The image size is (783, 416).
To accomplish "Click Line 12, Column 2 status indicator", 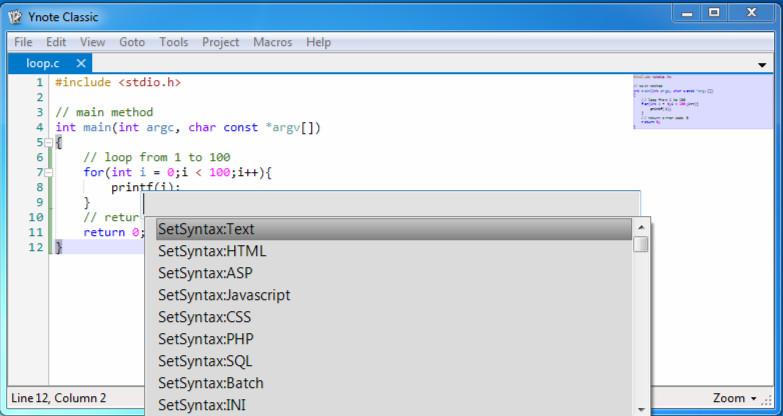I will pos(59,399).
